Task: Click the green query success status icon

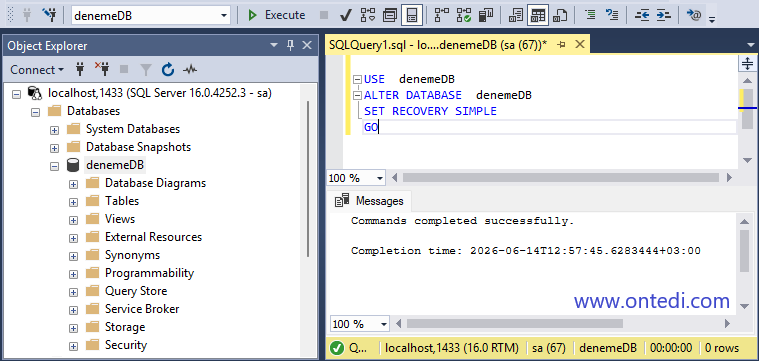Action: [337, 348]
